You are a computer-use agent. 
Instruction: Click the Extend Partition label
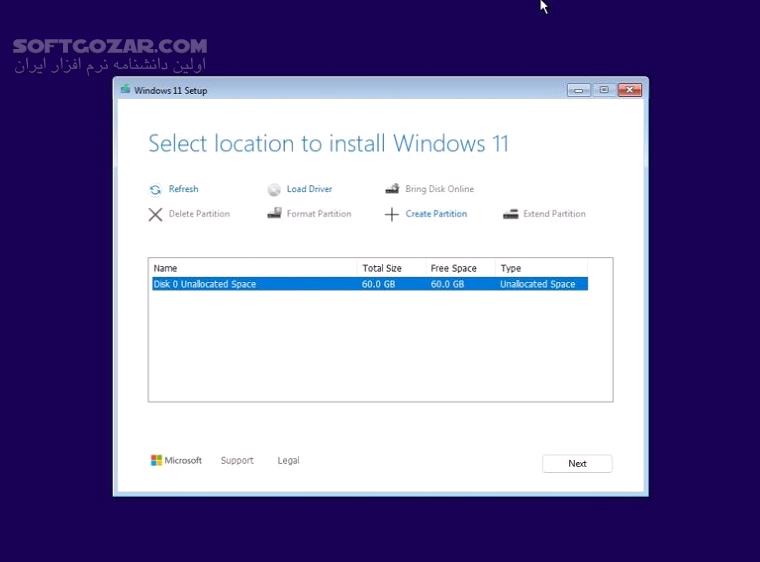pos(554,213)
